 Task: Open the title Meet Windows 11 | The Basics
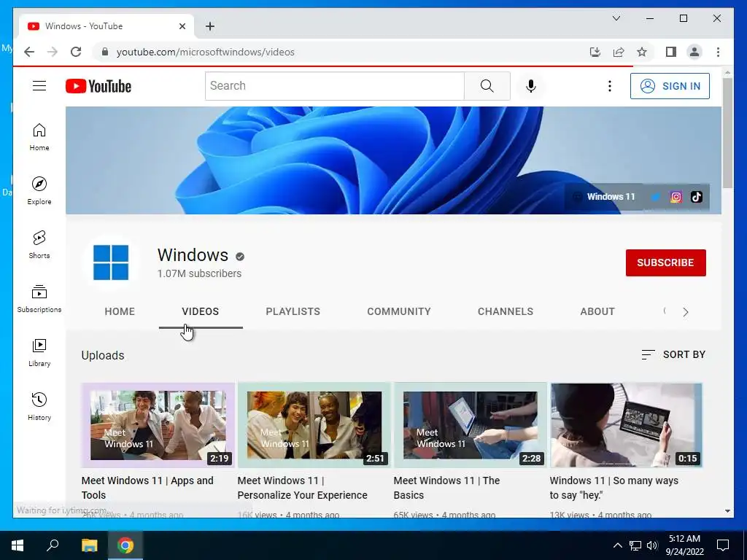pyautogui.click(x=446, y=488)
